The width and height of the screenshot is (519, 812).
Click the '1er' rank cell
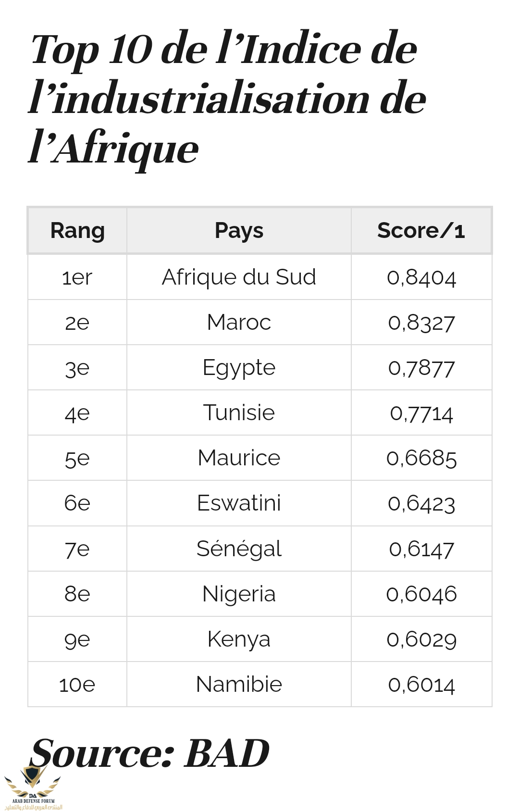click(77, 277)
